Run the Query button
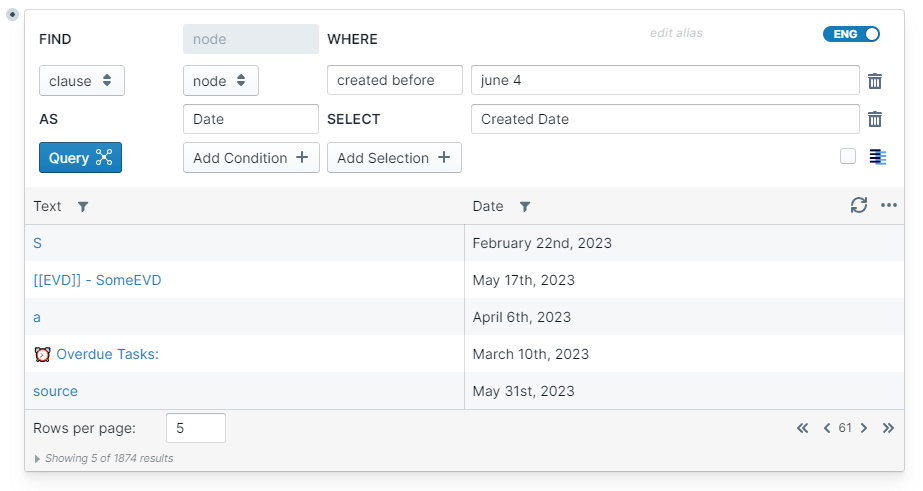 click(81, 158)
